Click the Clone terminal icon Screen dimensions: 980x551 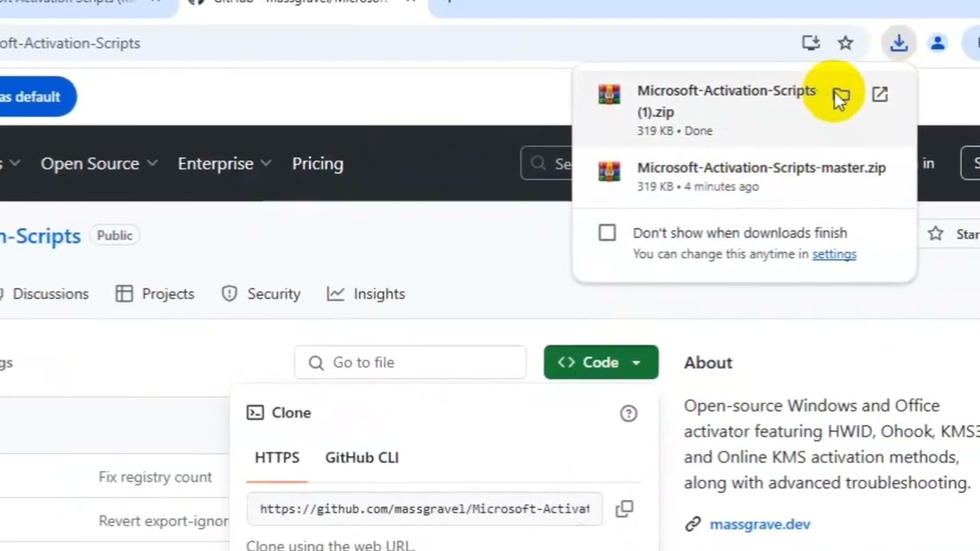click(x=255, y=412)
